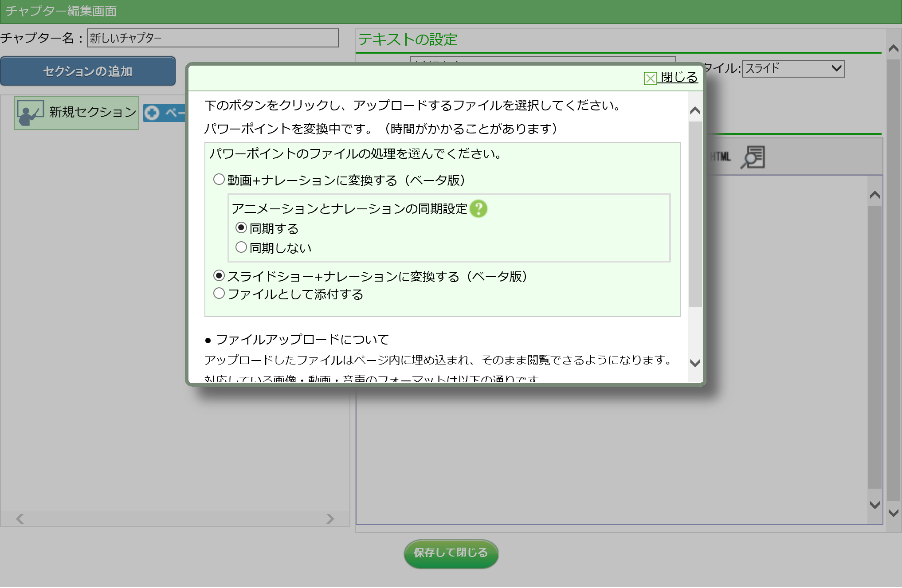902x588 pixels.
Task: Select 動画+ナレーションに変換する radio button
Action: 219,179
